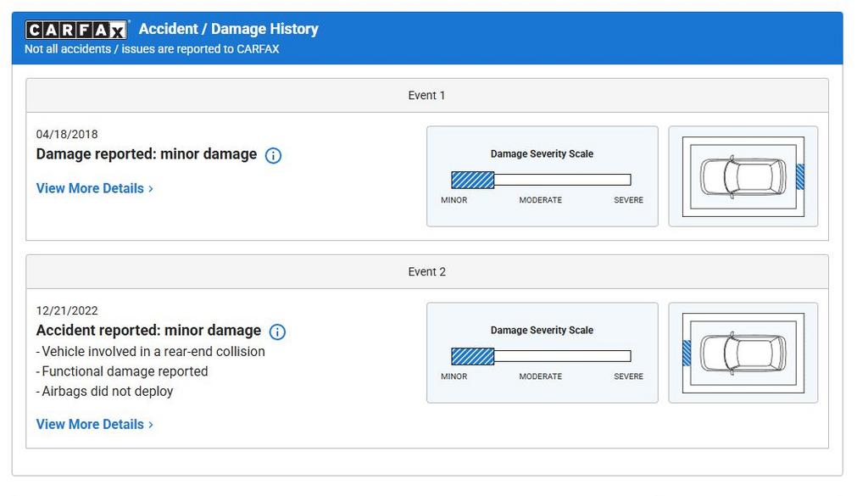
Task: Click the SEVERE label on Event 1 scale
Action: 628,200
